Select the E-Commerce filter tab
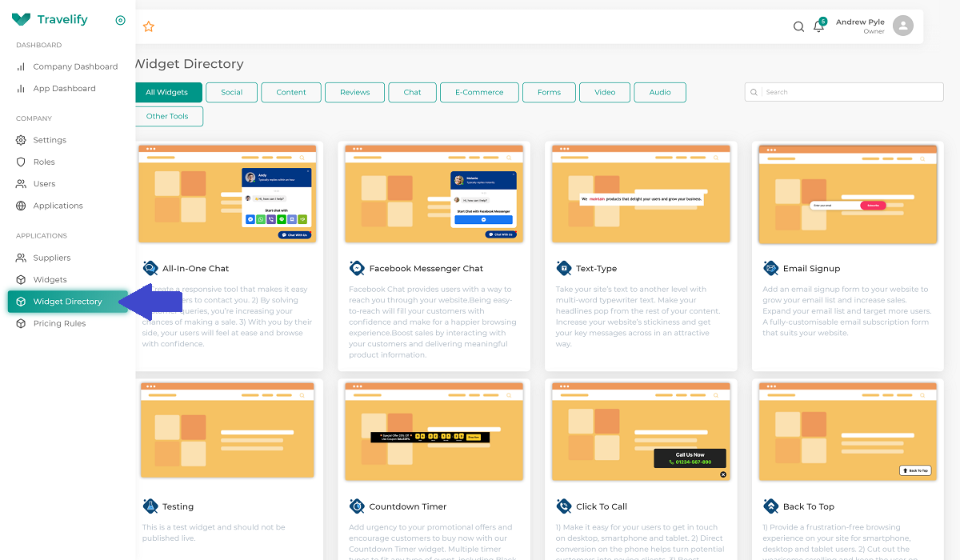 tap(479, 92)
